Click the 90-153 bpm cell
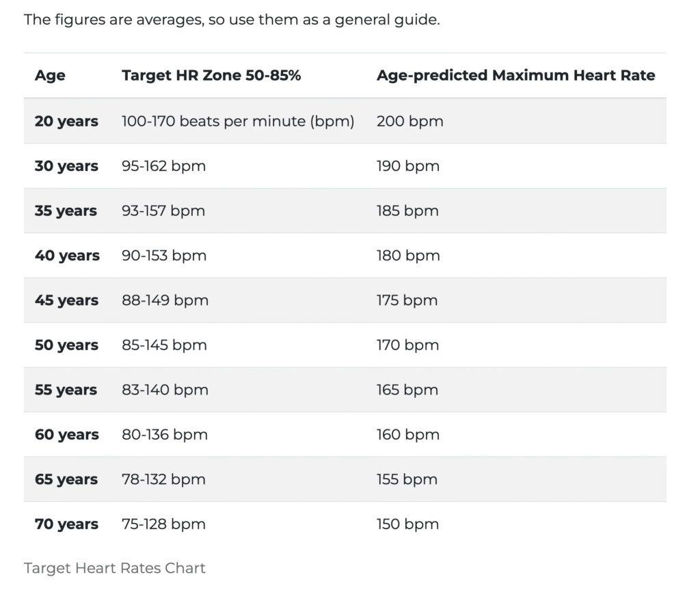This screenshot has width=700, height=590. pos(164,255)
